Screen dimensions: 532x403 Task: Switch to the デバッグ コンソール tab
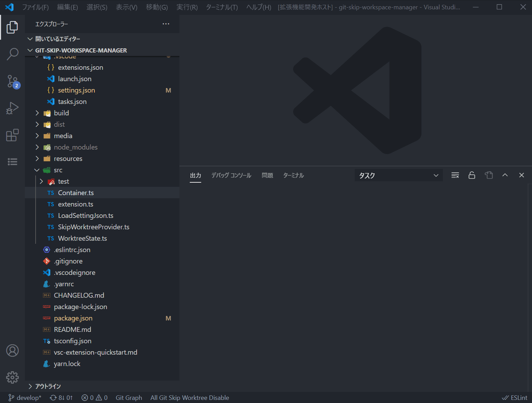[231, 175]
